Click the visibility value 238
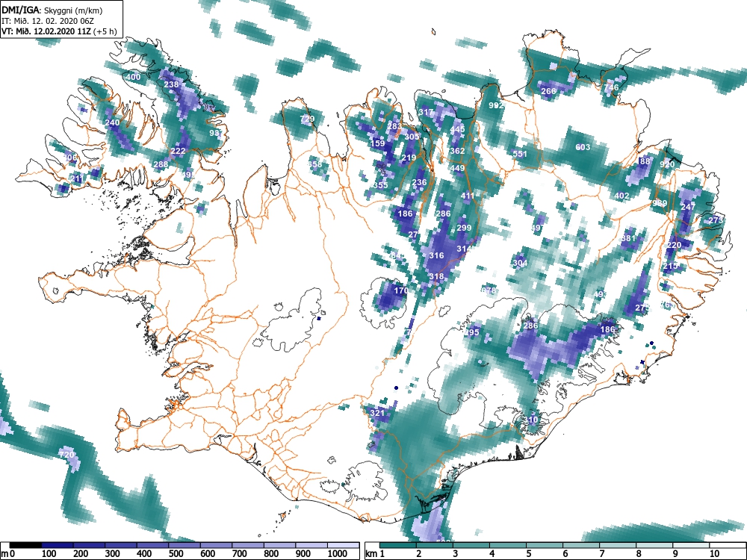The height and width of the screenshot is (560, 747). pos(171,84)
